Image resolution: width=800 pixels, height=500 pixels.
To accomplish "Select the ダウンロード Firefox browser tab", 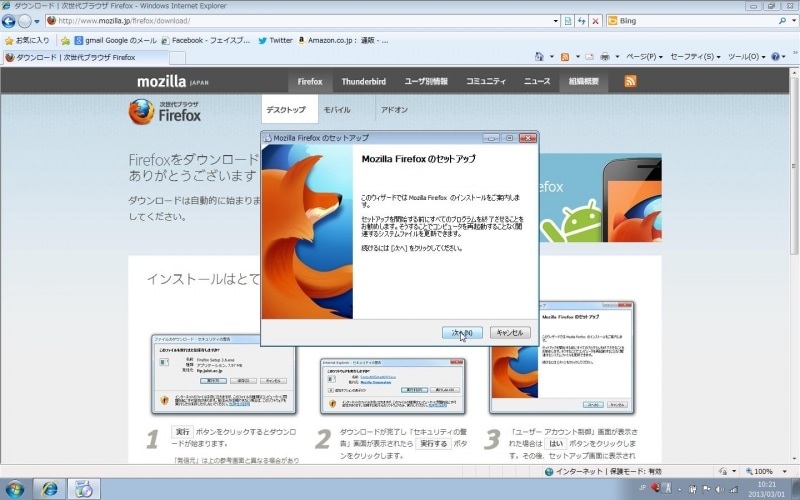I will click(x=85, y=57).
